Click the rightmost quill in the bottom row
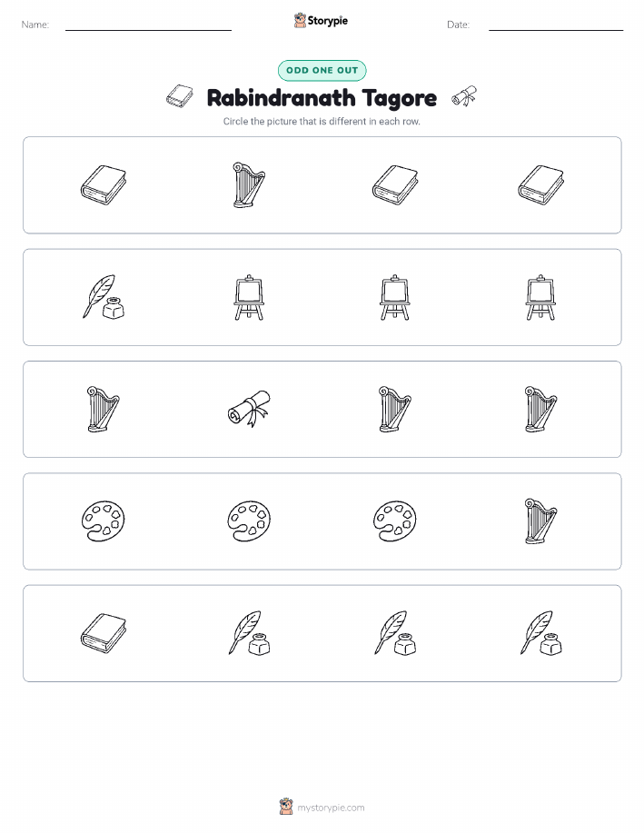This screenshot has width=644, height=833. (x=540, y=633)
